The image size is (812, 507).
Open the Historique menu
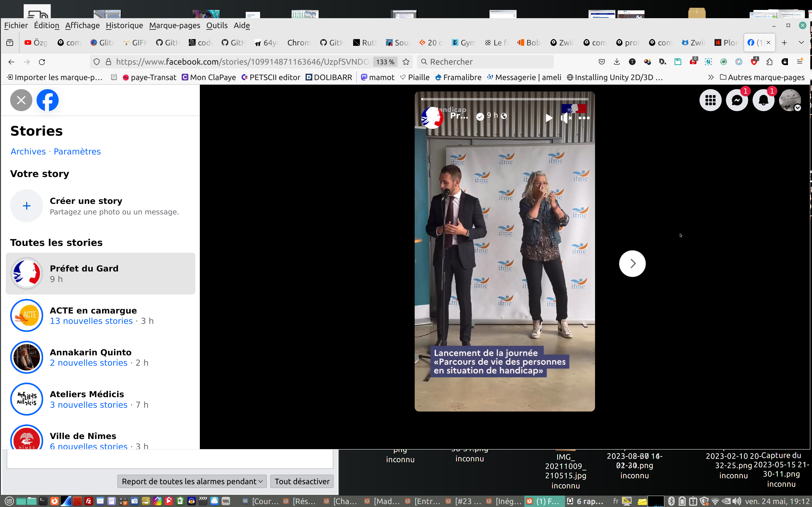[124, 26]
